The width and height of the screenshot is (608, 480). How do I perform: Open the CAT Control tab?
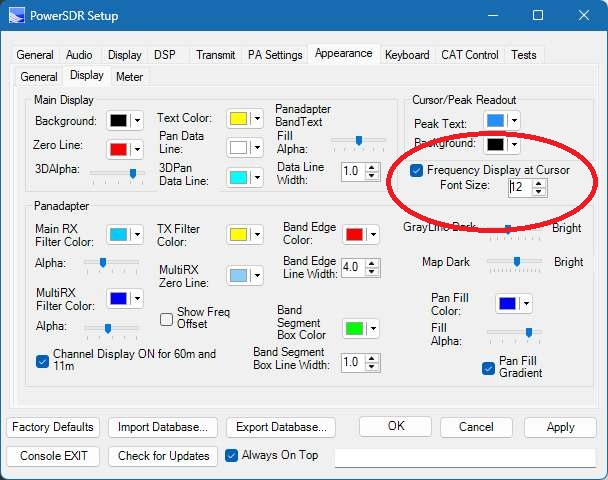click(x=470, y=55)
